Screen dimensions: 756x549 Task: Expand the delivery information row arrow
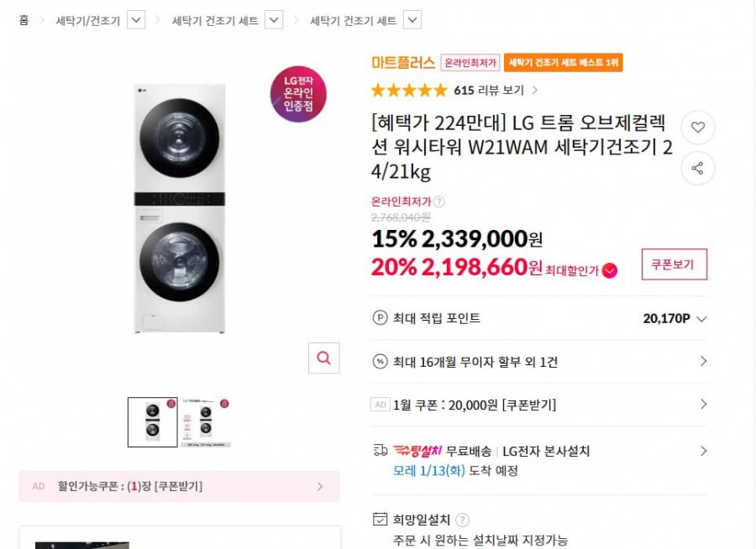tap(703, 451)
